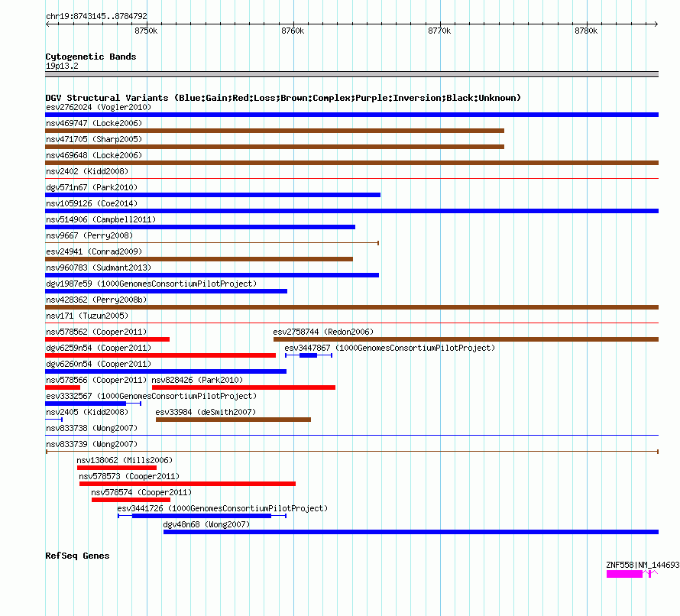This screenshot has height=616, width=680.
Task: Click the esv2762024 (Vogler2010) variant label
Action: tap(99, 107)
